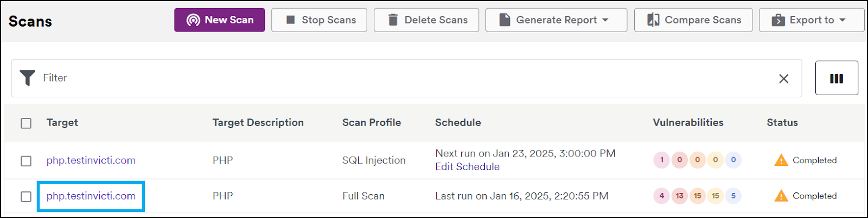Click the Stop Scans square icon
The height and width of the screenshot is (218, 868).
coord(291,20)
